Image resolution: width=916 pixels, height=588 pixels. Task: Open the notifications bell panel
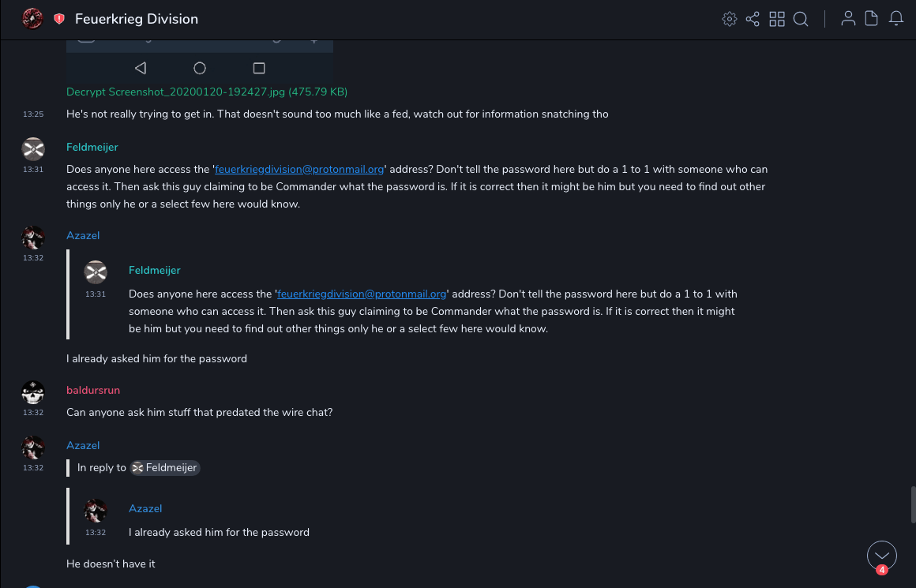(896, 19)
